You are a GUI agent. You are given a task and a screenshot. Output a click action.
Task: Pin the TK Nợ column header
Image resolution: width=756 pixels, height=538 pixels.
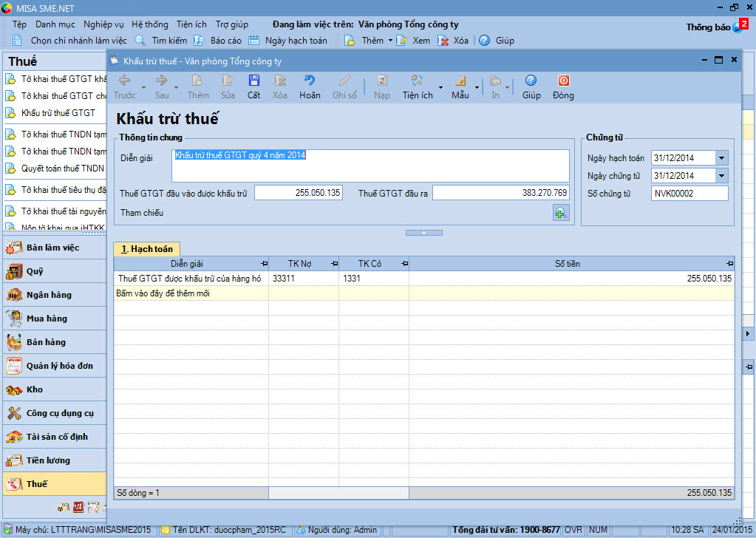(x=333, y=263)
